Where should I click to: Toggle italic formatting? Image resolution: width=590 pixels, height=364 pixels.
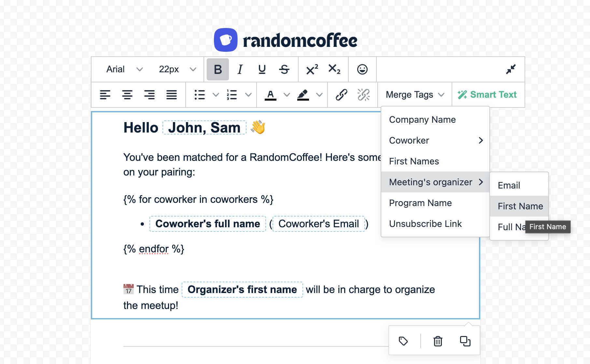pos(240,69)
